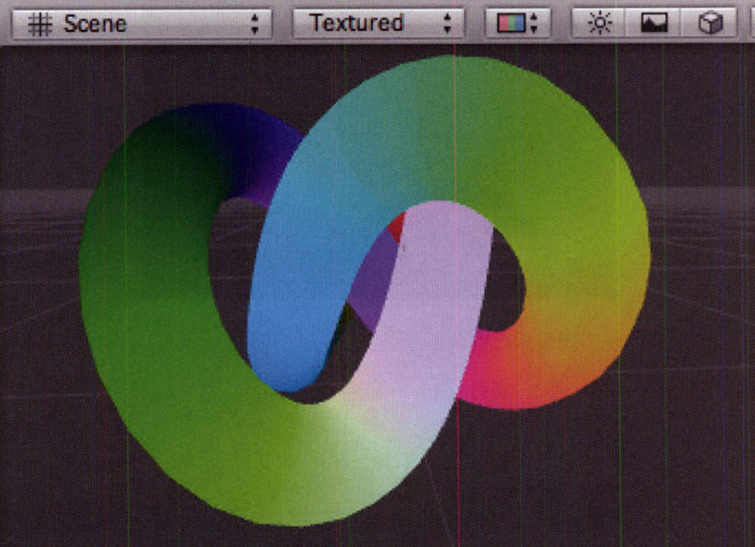The width and height of the screenshot is (755, 547).
Task: Click the sun lighting icon
Action: click(599, 23)
